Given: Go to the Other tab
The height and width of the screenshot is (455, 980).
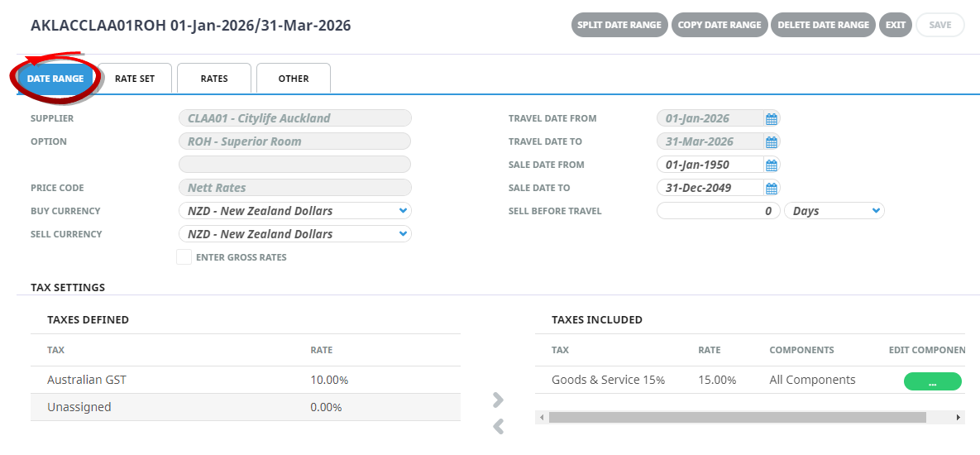Looking at the screenshot, I should (294, 79).
